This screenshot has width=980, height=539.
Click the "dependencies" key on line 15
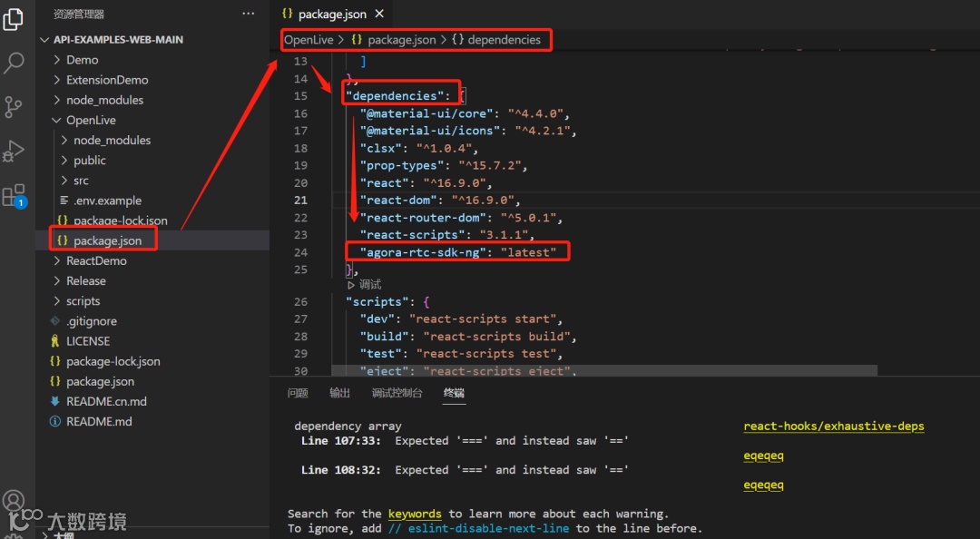point(395,95)
